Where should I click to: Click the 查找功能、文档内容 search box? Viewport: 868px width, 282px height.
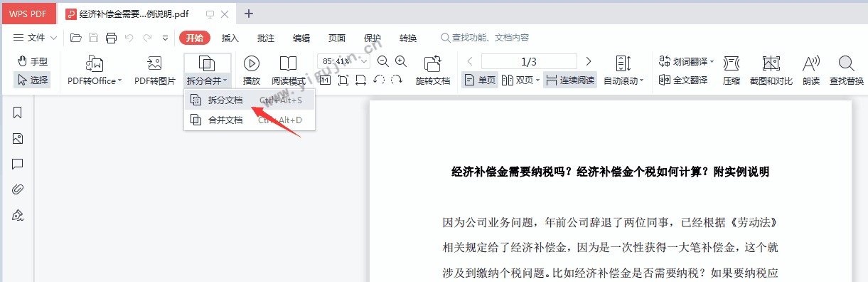click(486, 38)
